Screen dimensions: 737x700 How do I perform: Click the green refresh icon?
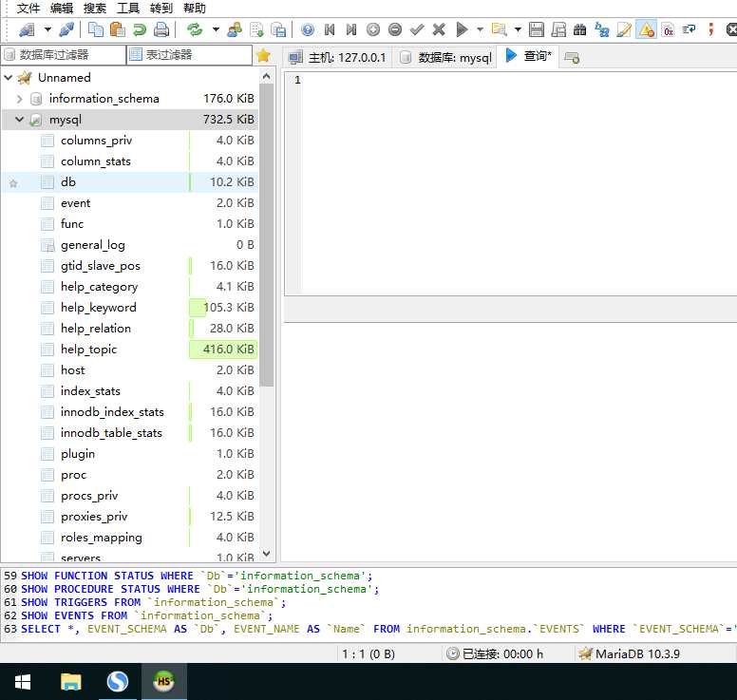point(195,30)
